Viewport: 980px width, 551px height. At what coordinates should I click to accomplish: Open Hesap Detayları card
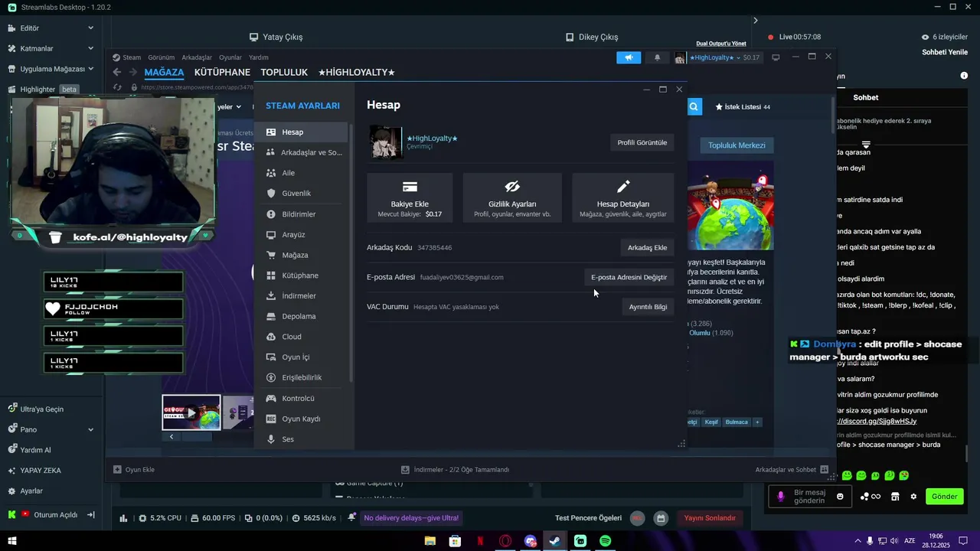pyautogui.click(x=623, y=197)
